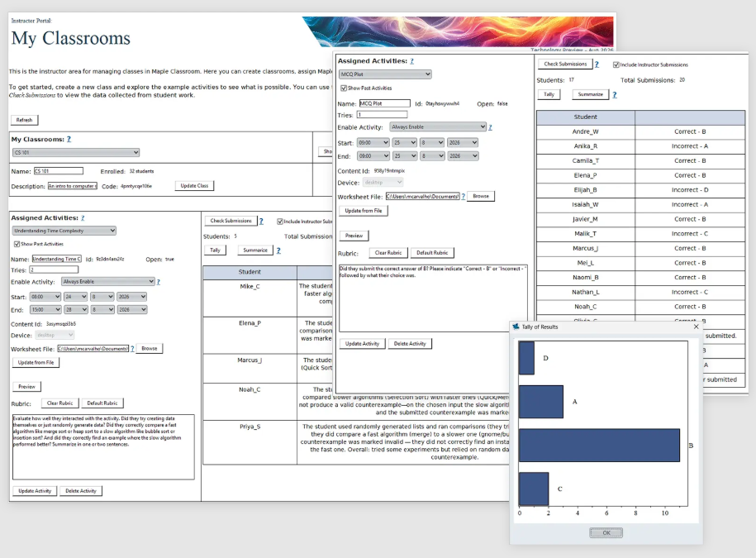The image size is (756, 558).
Task: Open help icon beside MCQ Plot Assigned Activities
Action: (411, 61)
